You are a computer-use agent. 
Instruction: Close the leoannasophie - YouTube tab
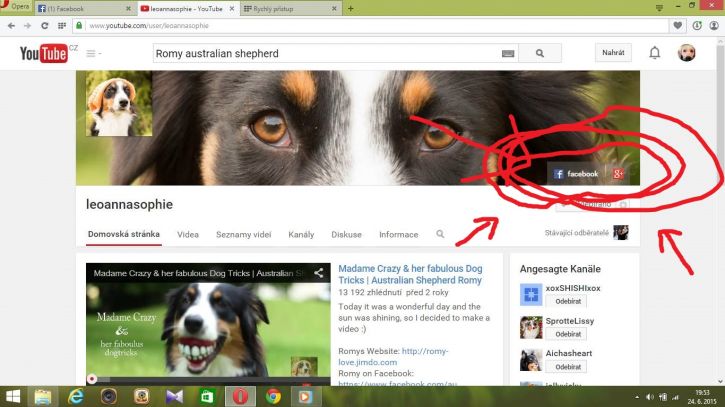pos(232,9)
